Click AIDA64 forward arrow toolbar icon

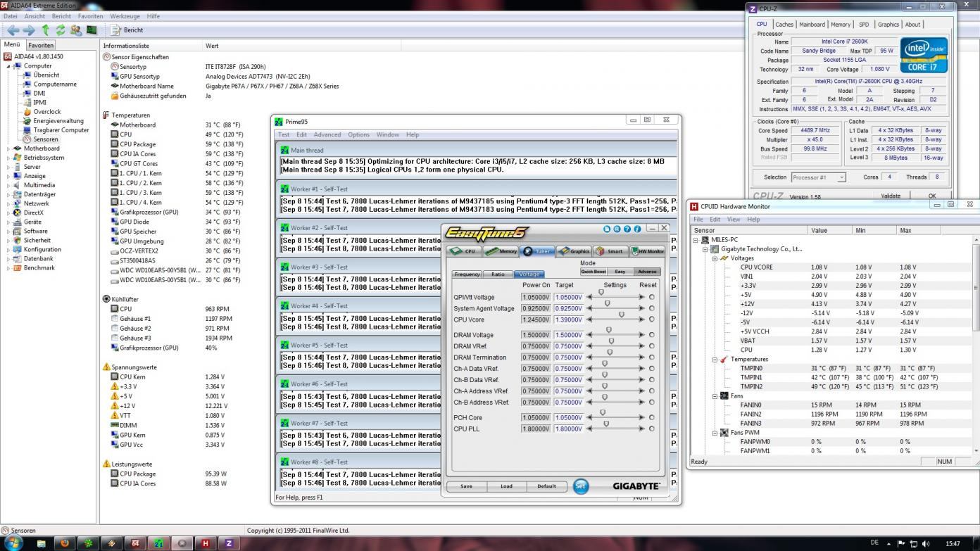(x=29, y=30)
